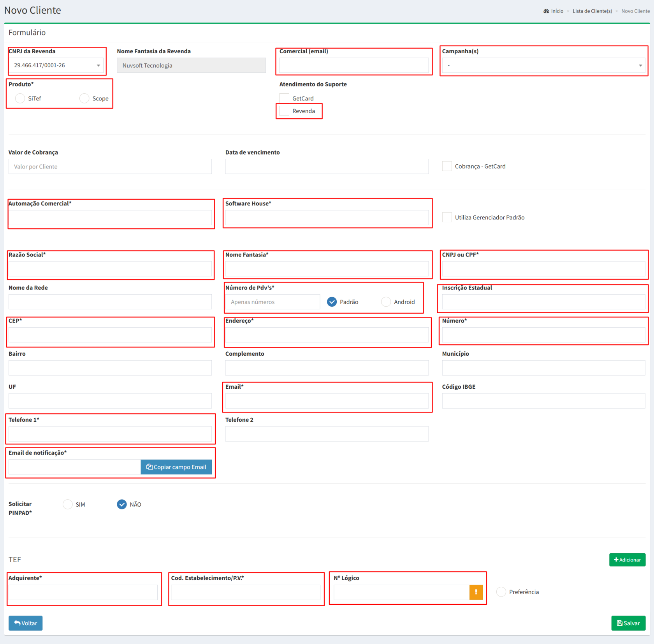Click the CEP input field
Image resolution: width=654 pixels, height=644 pixels.
tap(110, 335)
